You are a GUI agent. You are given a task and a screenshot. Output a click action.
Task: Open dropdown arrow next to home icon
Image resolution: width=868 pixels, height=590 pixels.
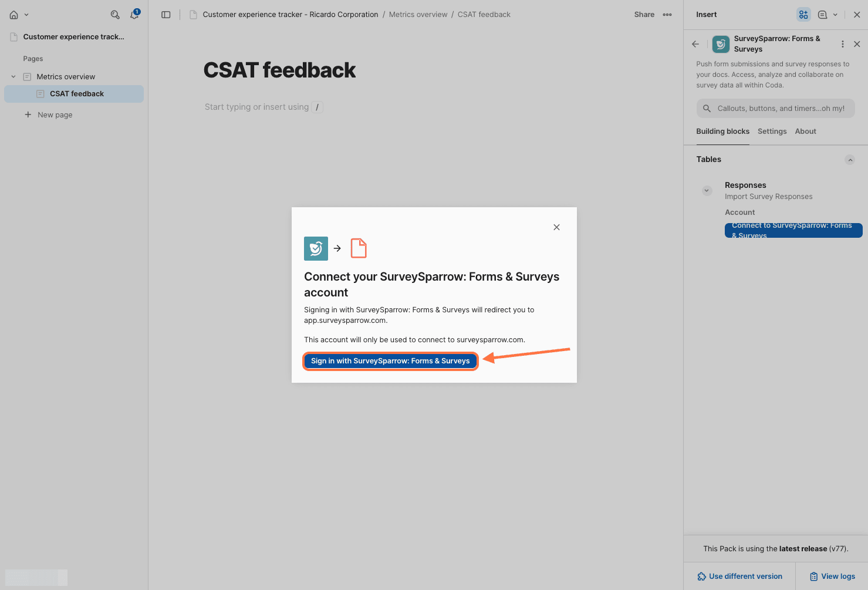pyautogui.click(x=26, y=15)
